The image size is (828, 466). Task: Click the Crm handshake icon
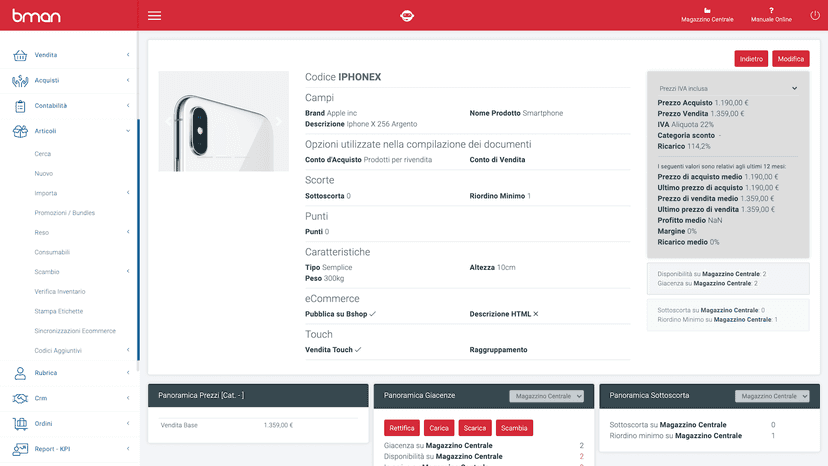pos(20,398)
